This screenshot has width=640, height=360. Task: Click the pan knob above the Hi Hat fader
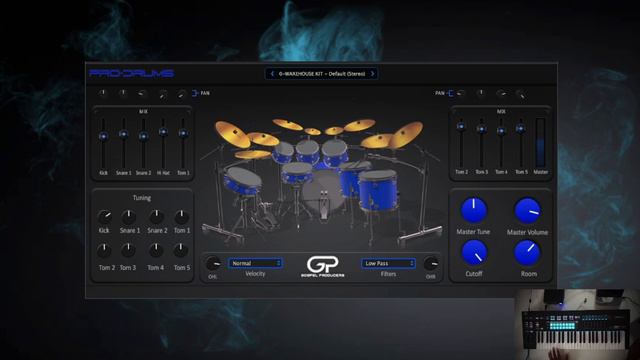pos(162,94)
